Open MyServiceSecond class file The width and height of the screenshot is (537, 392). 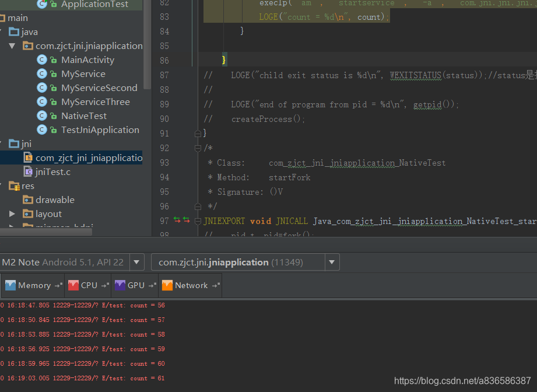(x=99, y=88)
